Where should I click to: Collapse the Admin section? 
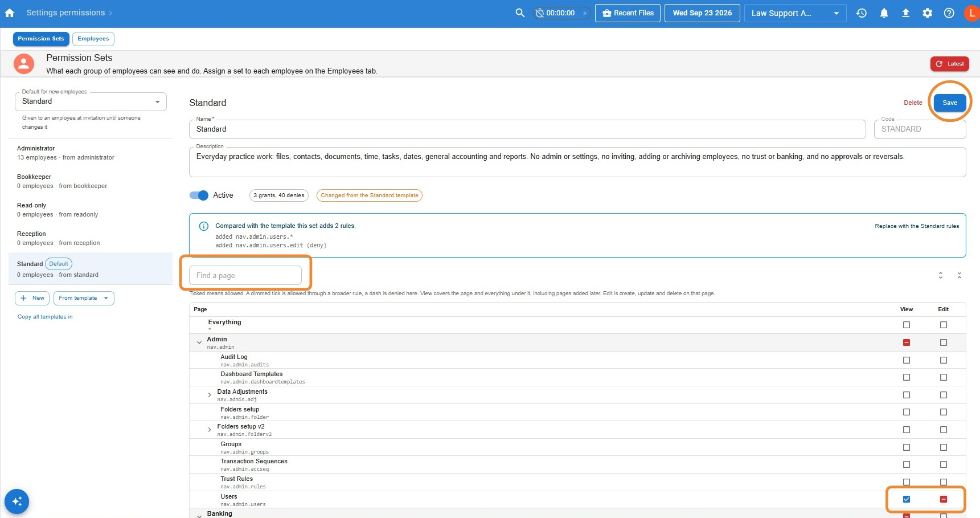[x=199, y=342]
